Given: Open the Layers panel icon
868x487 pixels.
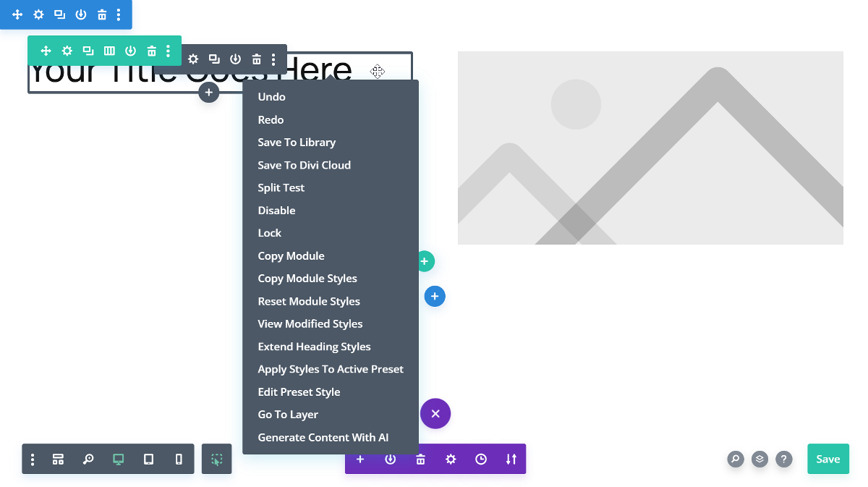Looking at the screenshot, I should point(759,459).
